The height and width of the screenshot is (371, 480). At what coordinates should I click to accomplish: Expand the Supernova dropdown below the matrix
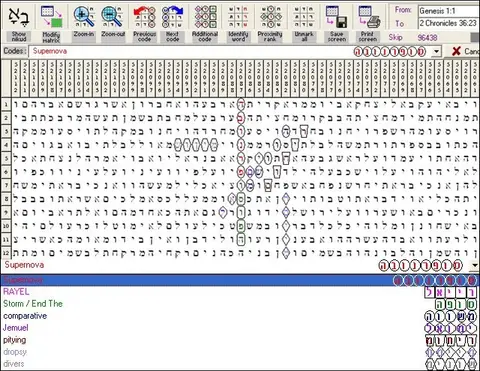[475, 265]
